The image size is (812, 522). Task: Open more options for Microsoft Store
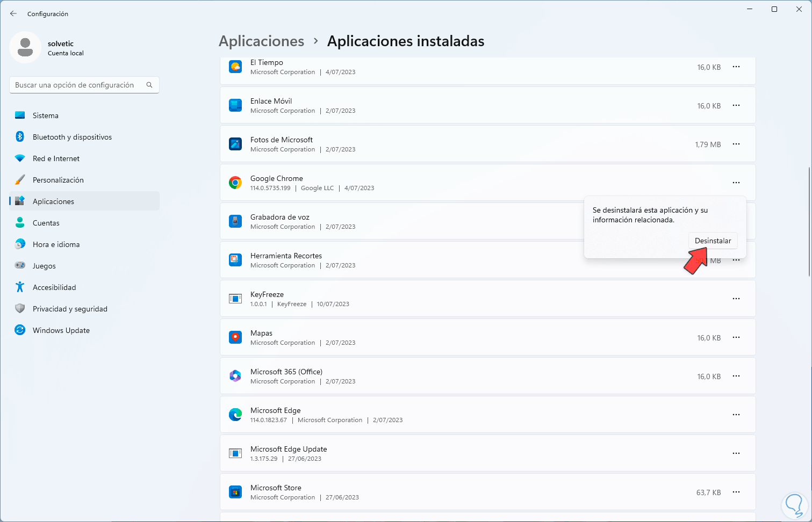(736, 492)
